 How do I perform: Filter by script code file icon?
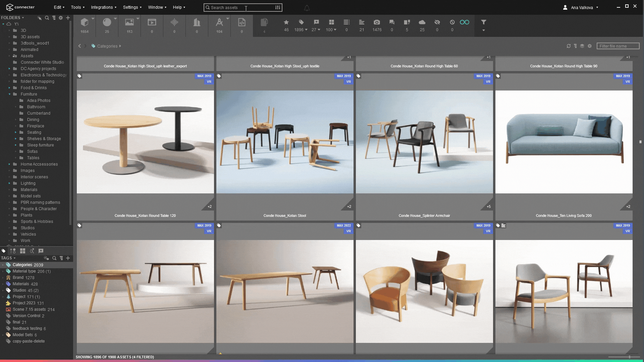[x=242, y=22]
